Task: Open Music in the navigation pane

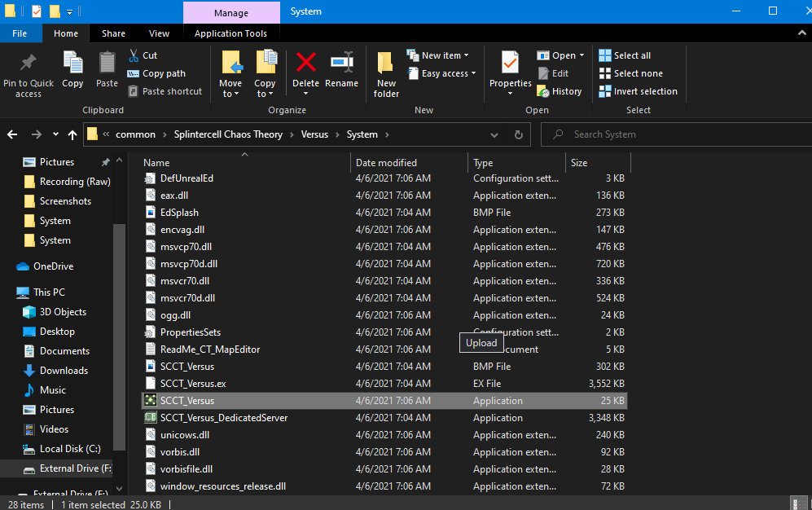Action: coord(45,390)
